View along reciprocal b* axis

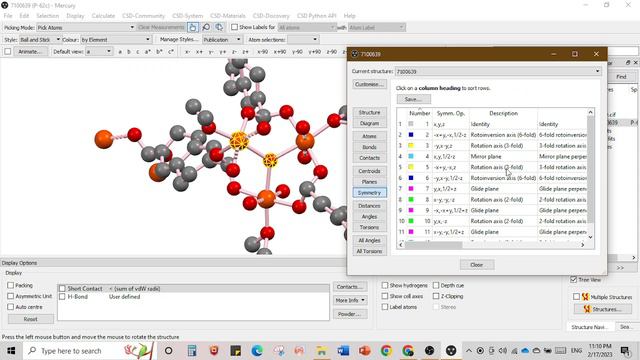pyautogui.click(x=159, y=52)
